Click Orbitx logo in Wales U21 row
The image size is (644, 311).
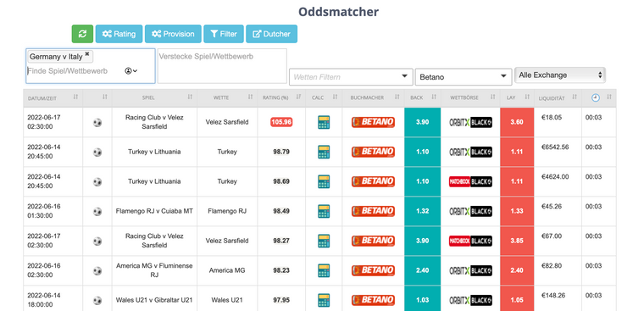(470, 300)
